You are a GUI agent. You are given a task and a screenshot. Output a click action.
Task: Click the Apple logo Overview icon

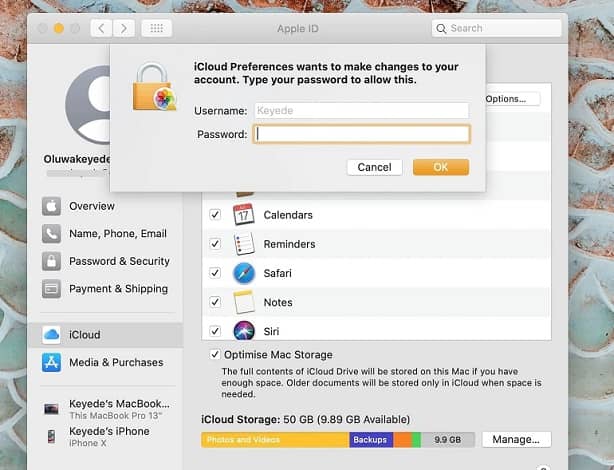51,206
